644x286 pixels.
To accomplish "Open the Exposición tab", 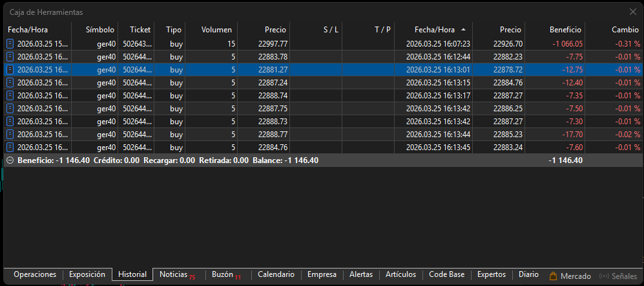I will click(87, 274).
